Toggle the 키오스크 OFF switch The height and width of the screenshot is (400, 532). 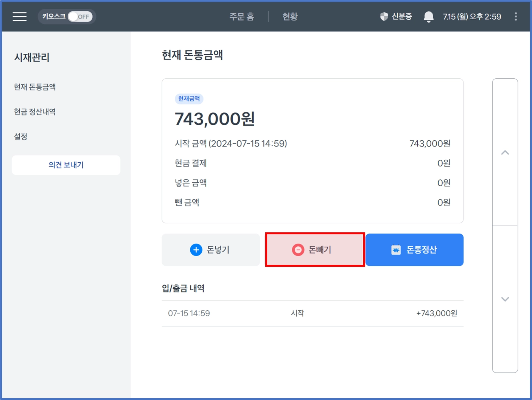[x=80, y=17]
